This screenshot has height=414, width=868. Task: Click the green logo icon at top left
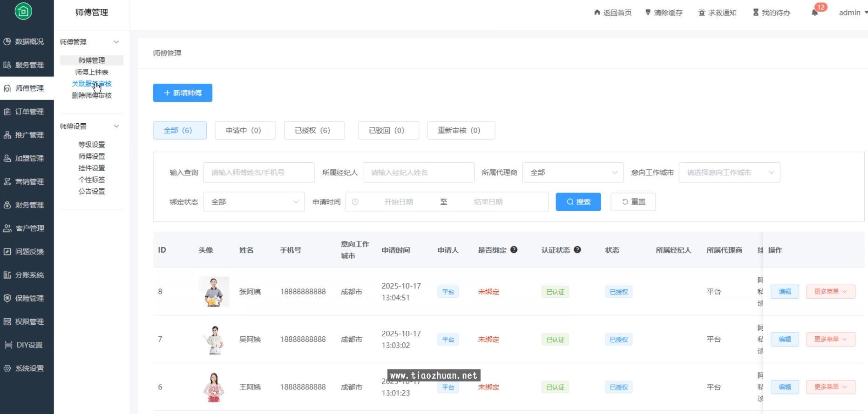[23, 11]
